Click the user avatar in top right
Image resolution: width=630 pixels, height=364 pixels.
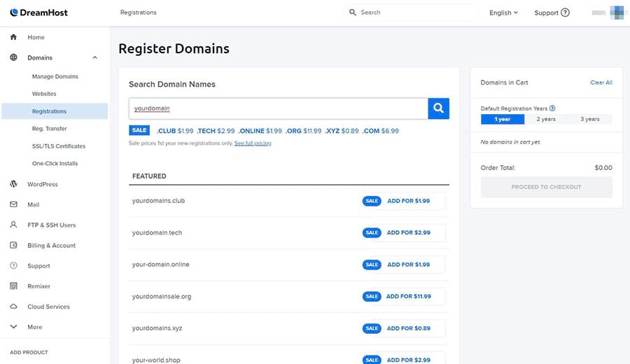click(616, 13)
